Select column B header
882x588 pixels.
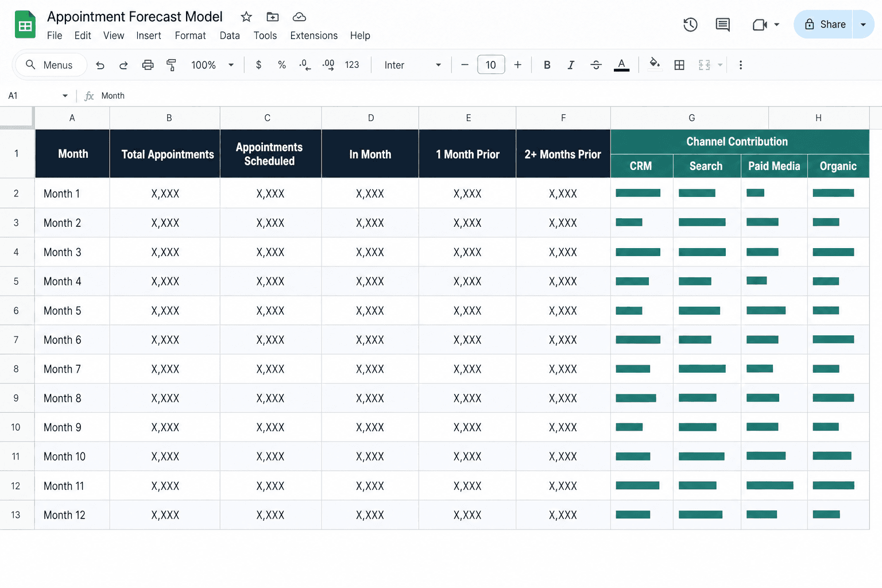pyautogui.click(x=165, y=118)
